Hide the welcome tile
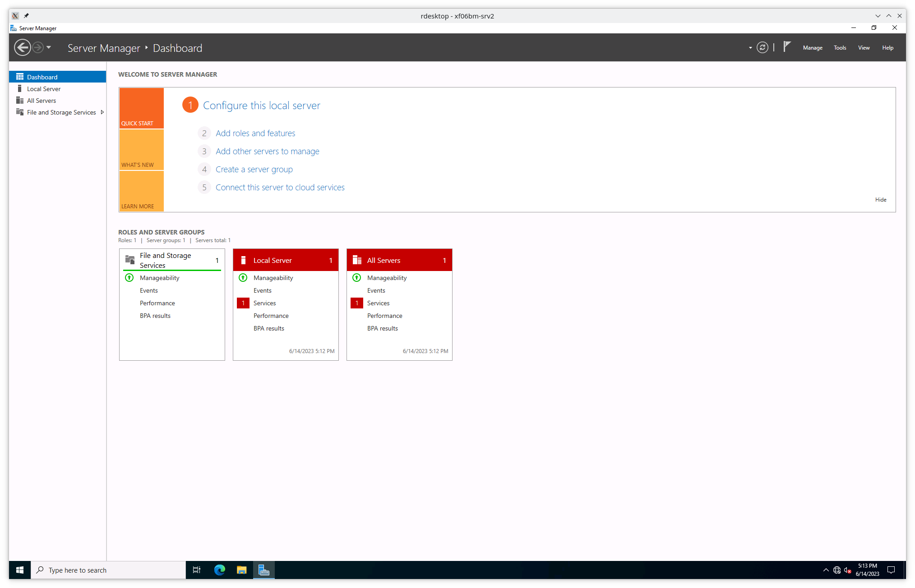The height and width of the screenshot is (588, 915). 881,200
